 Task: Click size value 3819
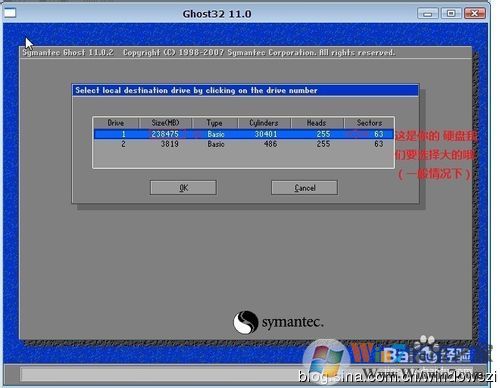pos(170,144)
